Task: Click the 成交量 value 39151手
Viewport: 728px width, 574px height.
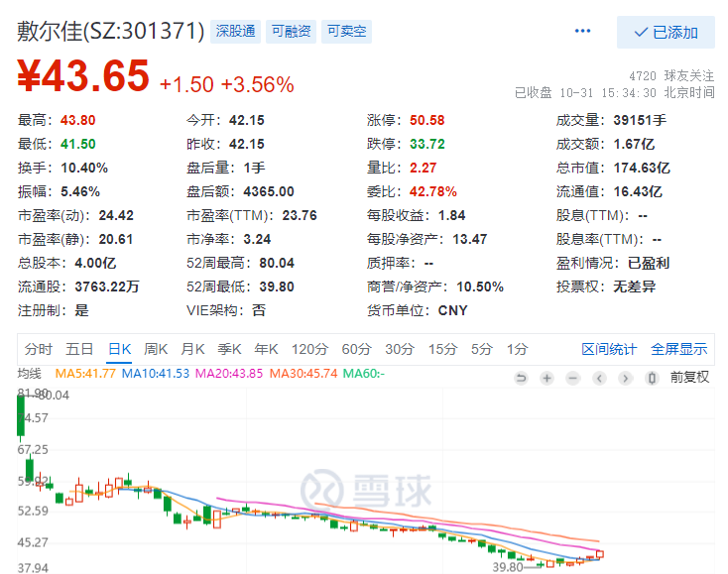Action: click(640, 120)
